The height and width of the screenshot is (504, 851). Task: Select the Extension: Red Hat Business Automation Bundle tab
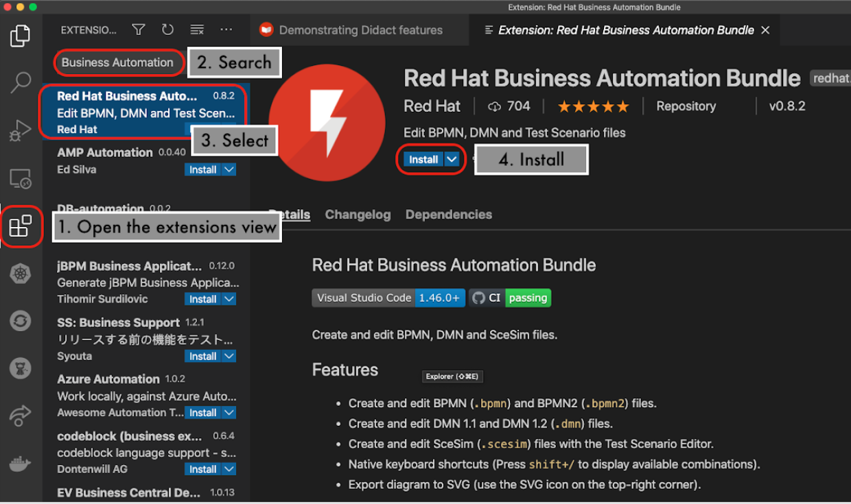625,30
